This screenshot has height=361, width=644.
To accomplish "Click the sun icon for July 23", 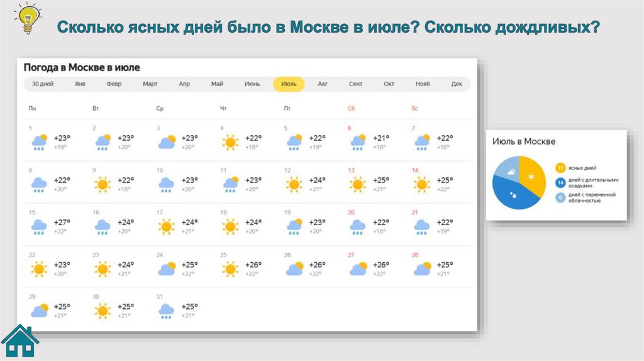I will (x=103, y=269).
